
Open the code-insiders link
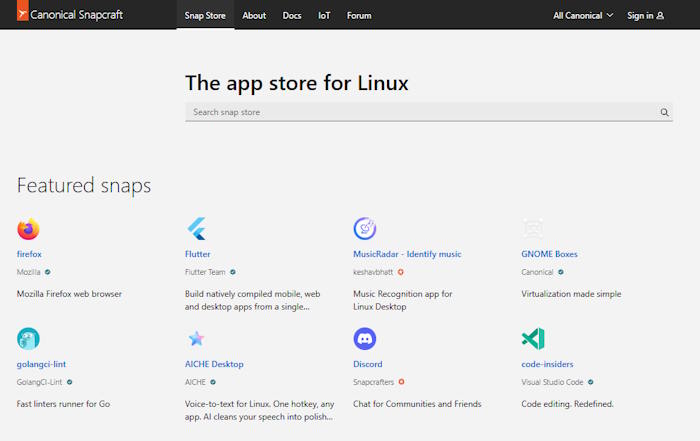pos(547,364)
